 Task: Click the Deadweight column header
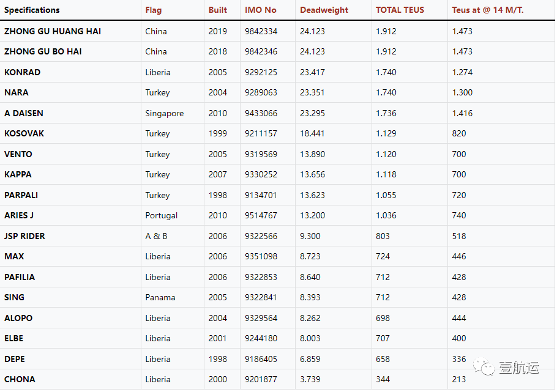click(324, 10)
